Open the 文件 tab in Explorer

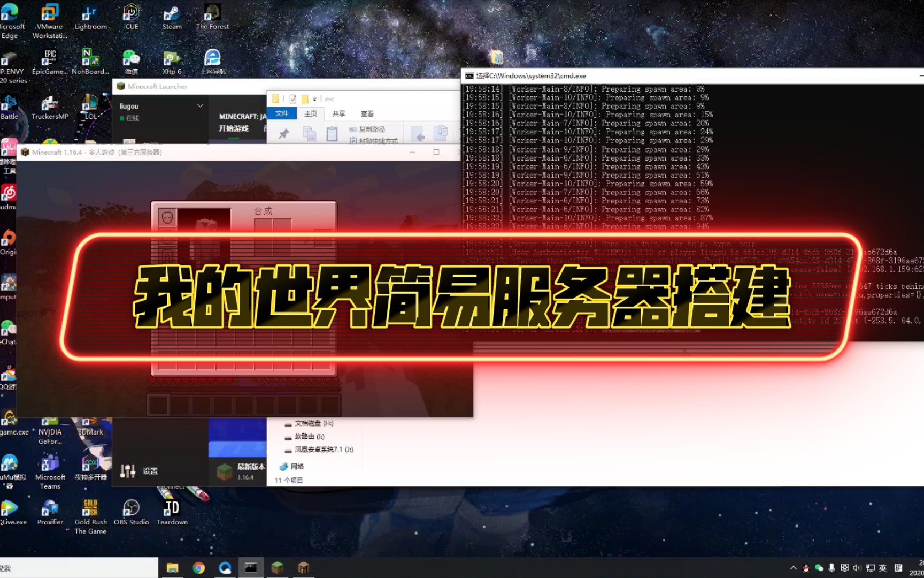click(x=282, y=113)
